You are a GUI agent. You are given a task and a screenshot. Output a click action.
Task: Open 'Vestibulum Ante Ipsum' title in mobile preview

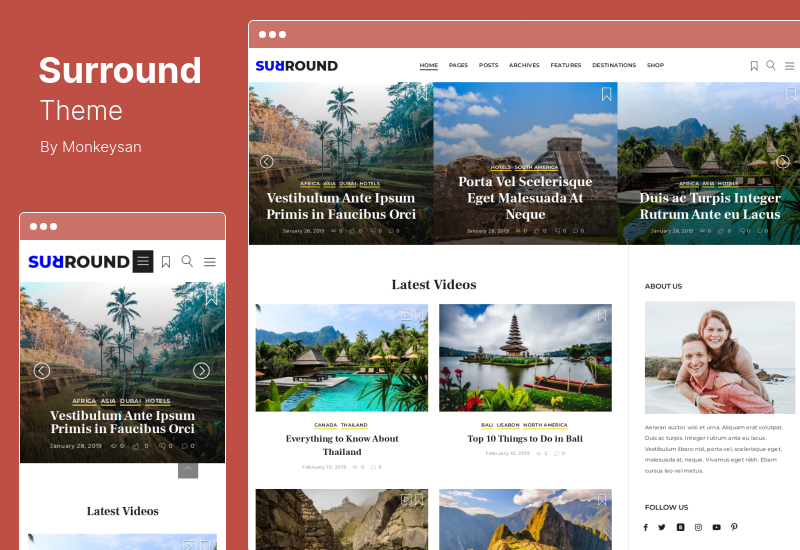[122, 422]
